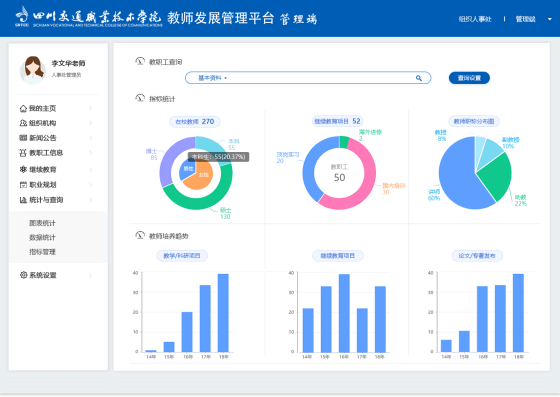Open the 基本资料 dropdown in search bar
This screenshot has width=560, height=397.
pyautogui.click(x=212, y=78)
